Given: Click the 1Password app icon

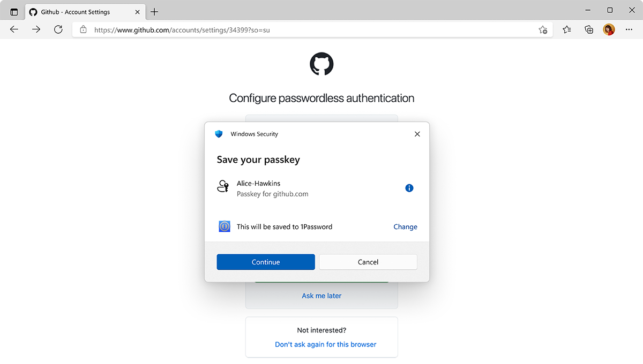Looking at the screenshot, I should [225, 226].
